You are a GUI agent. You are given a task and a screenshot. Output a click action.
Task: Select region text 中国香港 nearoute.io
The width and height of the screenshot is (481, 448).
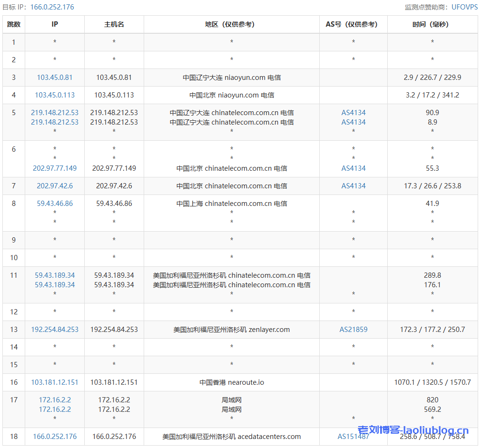[x=232, y=382]
